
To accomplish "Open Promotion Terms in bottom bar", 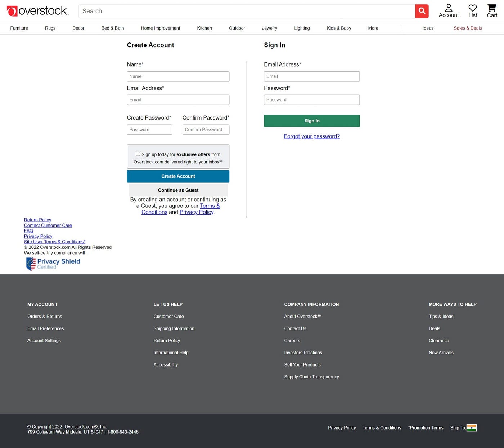I will click(x=426, y=428).
